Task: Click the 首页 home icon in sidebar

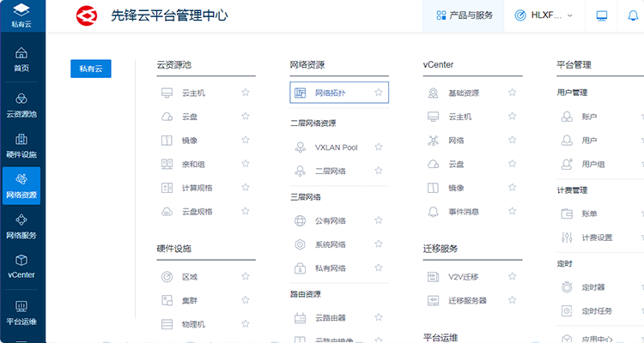Action: (x=21, y=59)
